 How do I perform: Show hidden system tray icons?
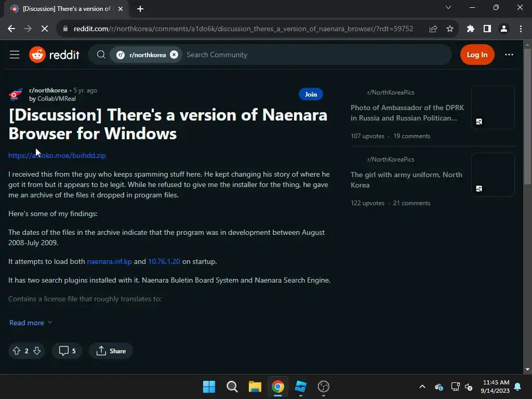pos(422,387)
